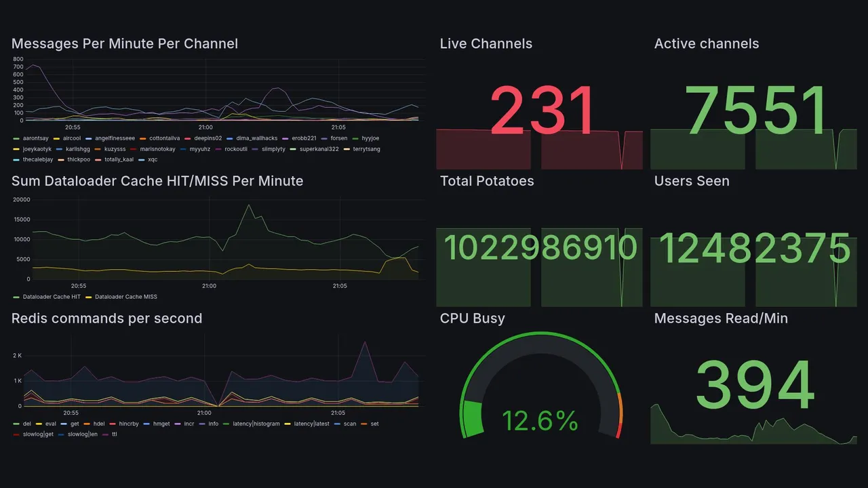Open the Sum Dataloader Cache HIT/MISS panel title
Viewport: 868px width, 488px height.
pos(157,181)
